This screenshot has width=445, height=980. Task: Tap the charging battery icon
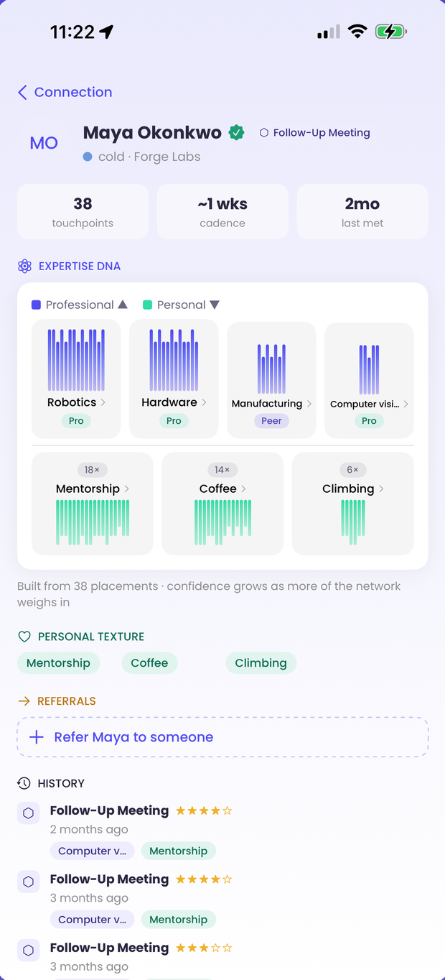click(391, 32)
